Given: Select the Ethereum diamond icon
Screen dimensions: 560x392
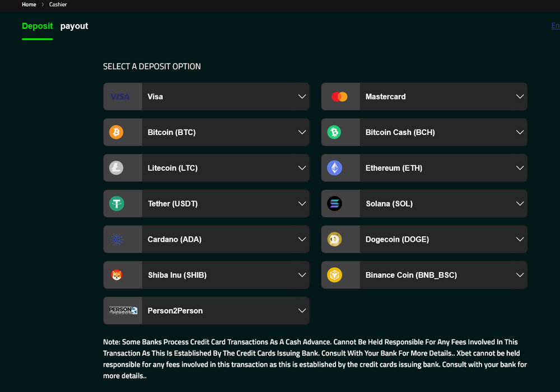Looking at the screenshot, I should [334, 168].
